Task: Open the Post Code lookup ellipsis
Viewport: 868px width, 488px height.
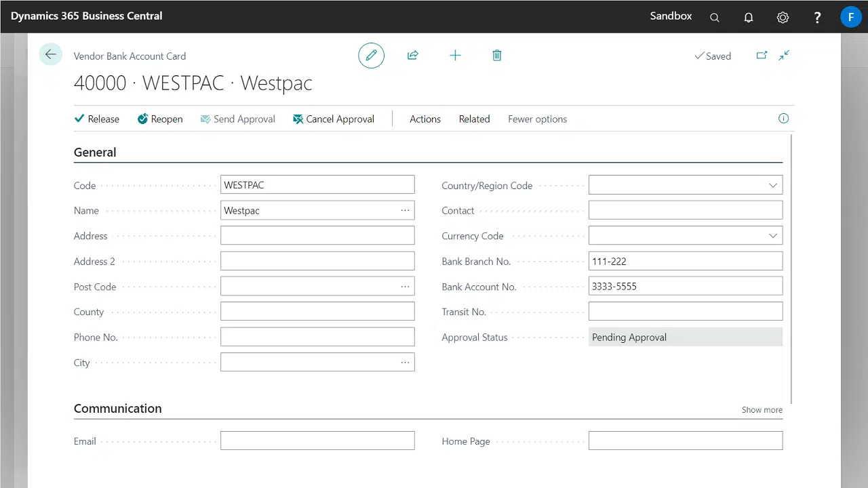Action: [x=405, y=287]
